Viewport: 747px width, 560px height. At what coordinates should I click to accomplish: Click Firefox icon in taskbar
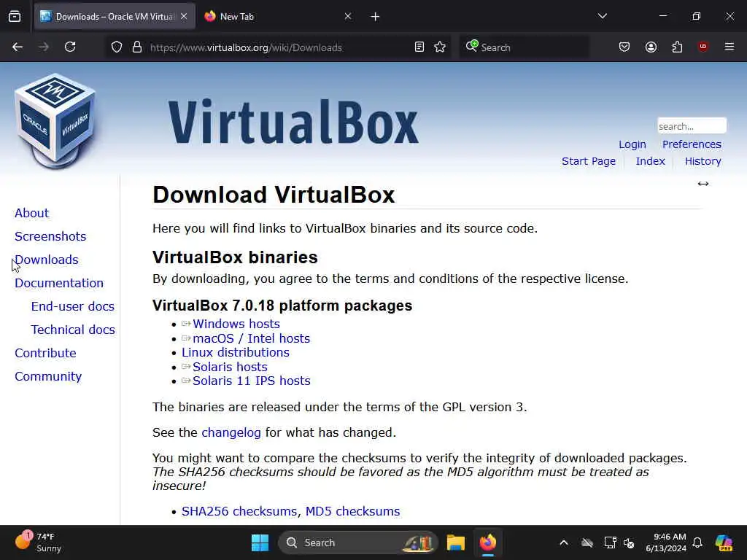(x=488, y=542)
